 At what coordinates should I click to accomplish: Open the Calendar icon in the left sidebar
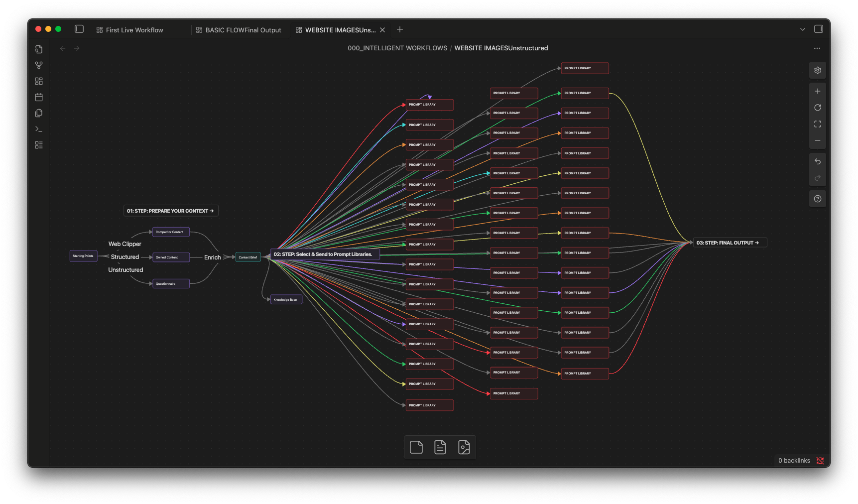[x=39, y=97]
